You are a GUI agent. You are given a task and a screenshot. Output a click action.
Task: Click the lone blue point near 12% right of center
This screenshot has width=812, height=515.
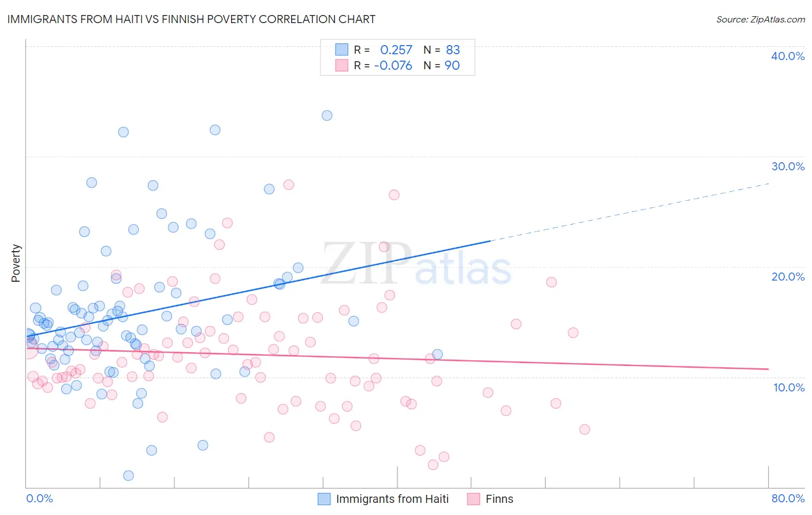[437, 354]
